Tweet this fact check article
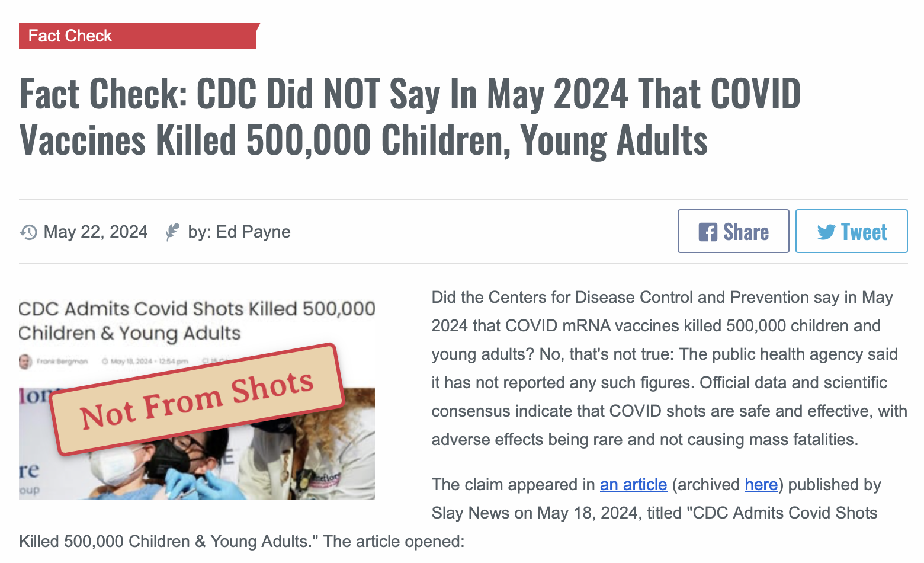 851,231
